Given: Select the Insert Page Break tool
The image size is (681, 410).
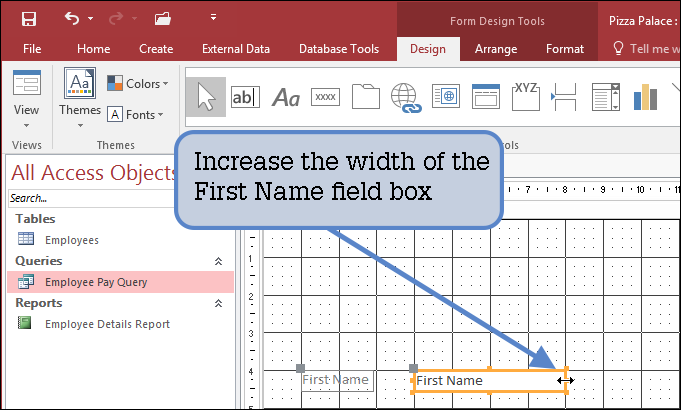Looking at the screenshot, I should [564, 97].
